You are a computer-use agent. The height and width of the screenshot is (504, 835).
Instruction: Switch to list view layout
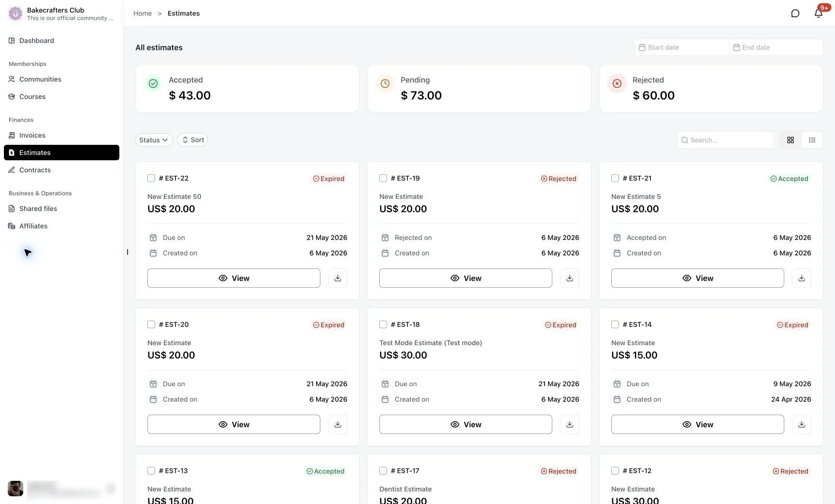(x=812, y=140)
